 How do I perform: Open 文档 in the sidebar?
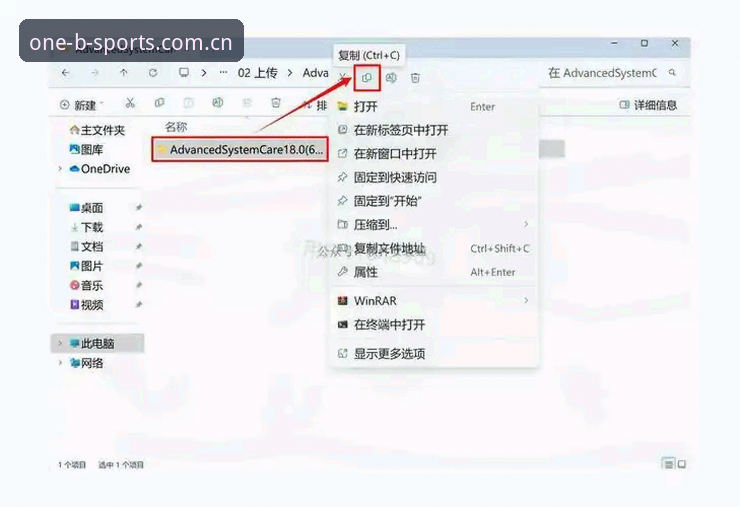(x=86, y=246)
